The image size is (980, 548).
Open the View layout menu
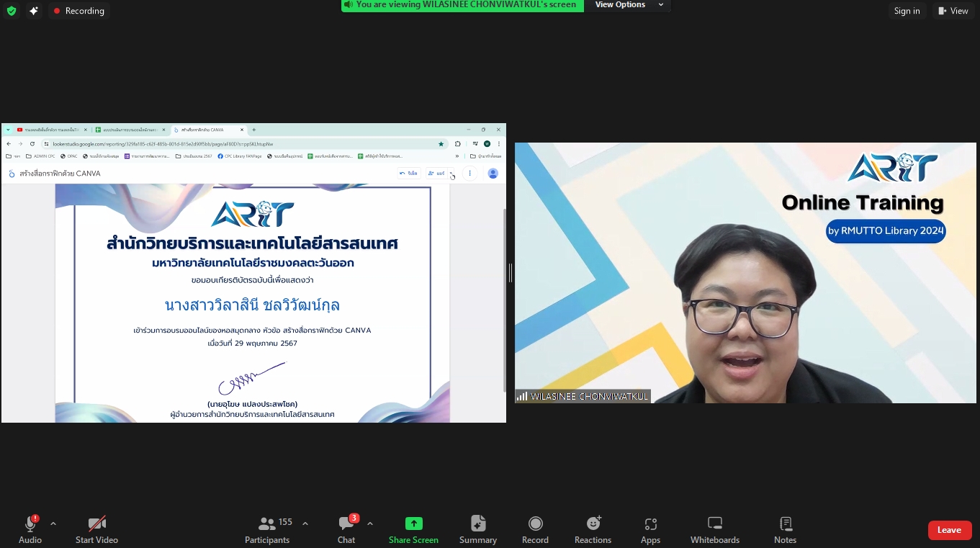[x=953, y=11]
